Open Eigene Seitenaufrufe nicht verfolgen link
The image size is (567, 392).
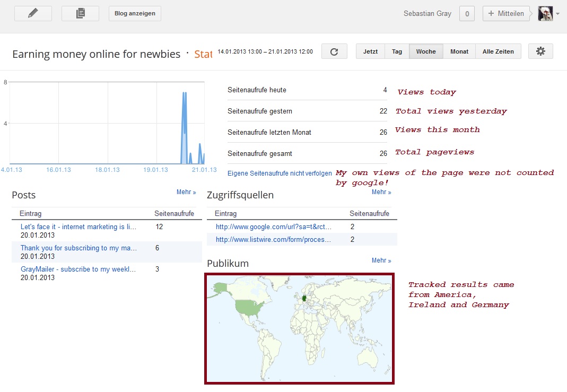point(280,173)
